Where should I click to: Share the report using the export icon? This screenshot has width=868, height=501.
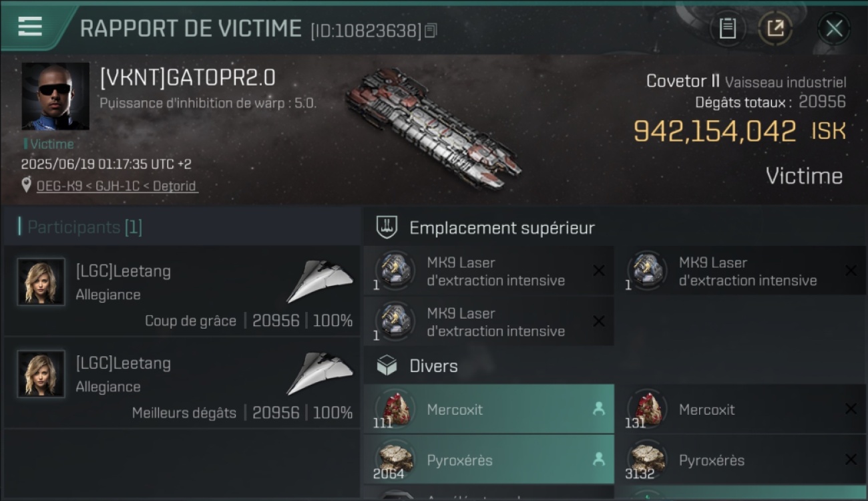[x=775, y=29]
